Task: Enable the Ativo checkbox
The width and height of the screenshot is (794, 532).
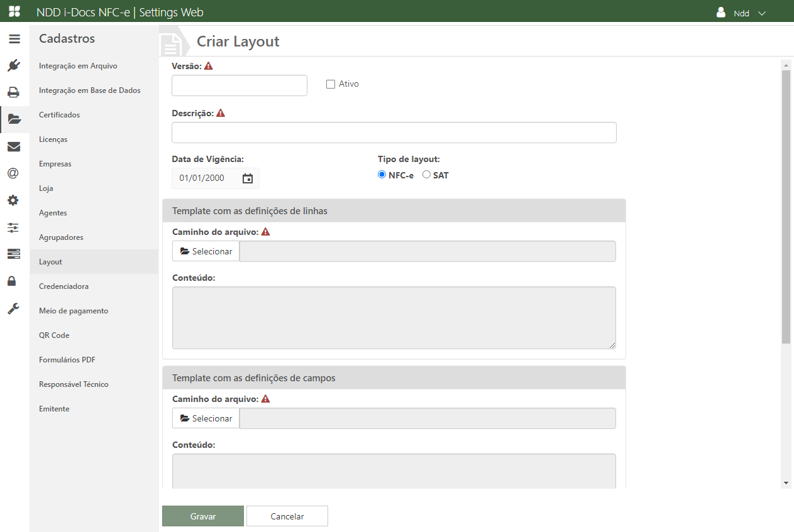Action: (x=331, y=84)
